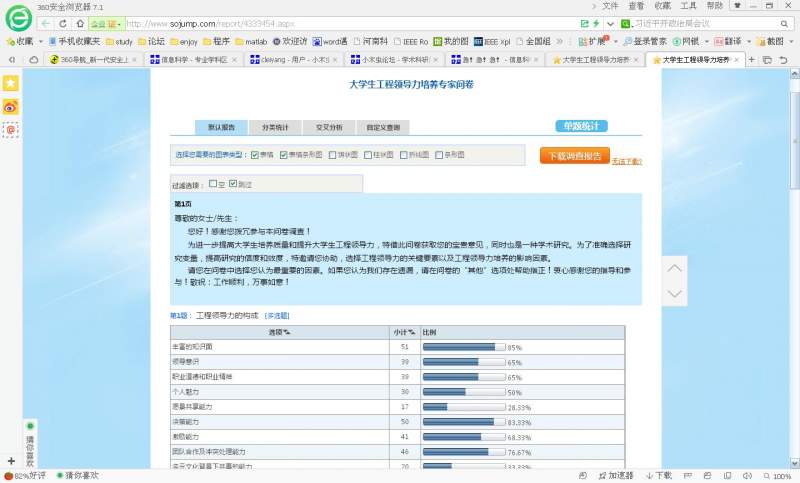Uncheck the 跳过 filter checkbox

click(233, 184)
